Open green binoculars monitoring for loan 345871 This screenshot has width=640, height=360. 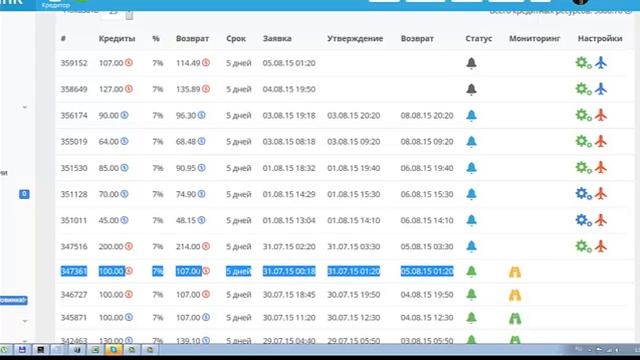point(515,318)
